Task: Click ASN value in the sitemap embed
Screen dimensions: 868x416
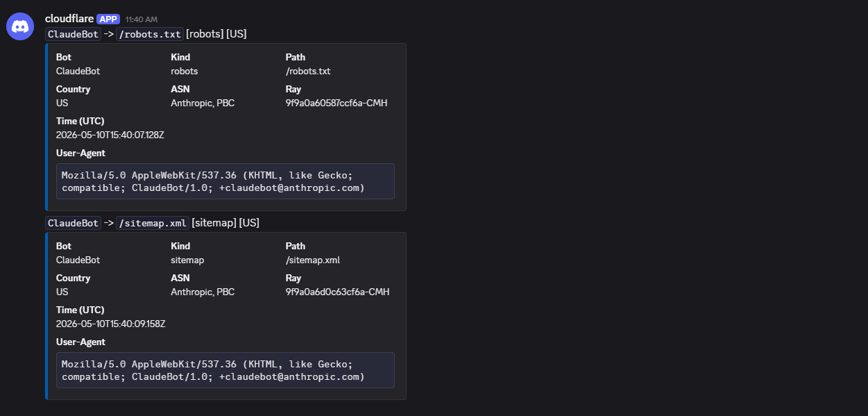Action: tap(203, 292)
